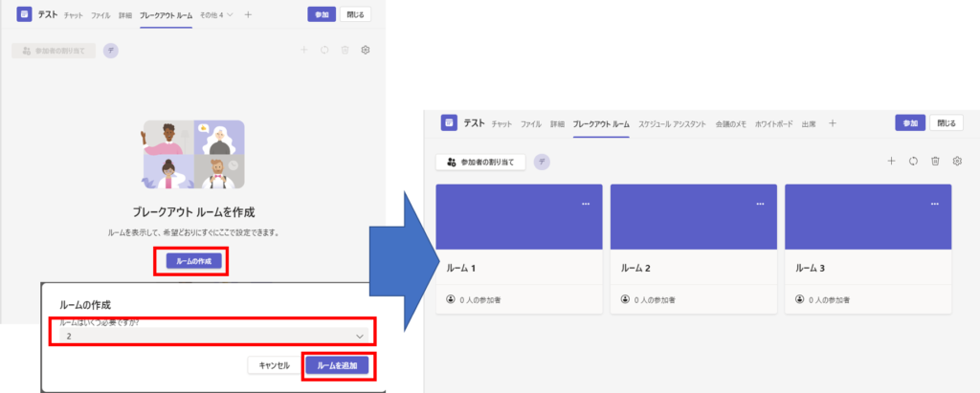This screenshot has width=980, height=393.
Task: Open the ホワイトボード tab
Action: coord(773,124)
